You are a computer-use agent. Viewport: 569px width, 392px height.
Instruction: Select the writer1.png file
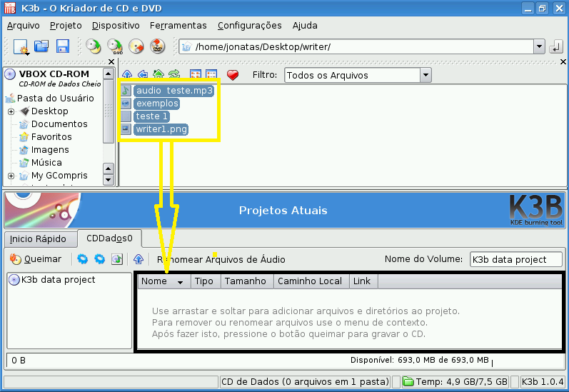click(161, 129)
